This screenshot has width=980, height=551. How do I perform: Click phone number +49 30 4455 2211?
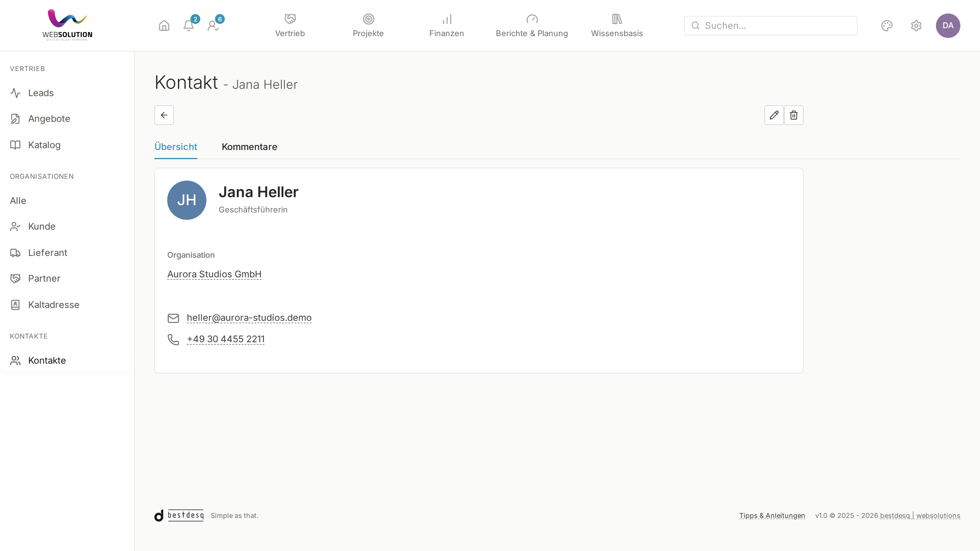click(x=226, y=339)
